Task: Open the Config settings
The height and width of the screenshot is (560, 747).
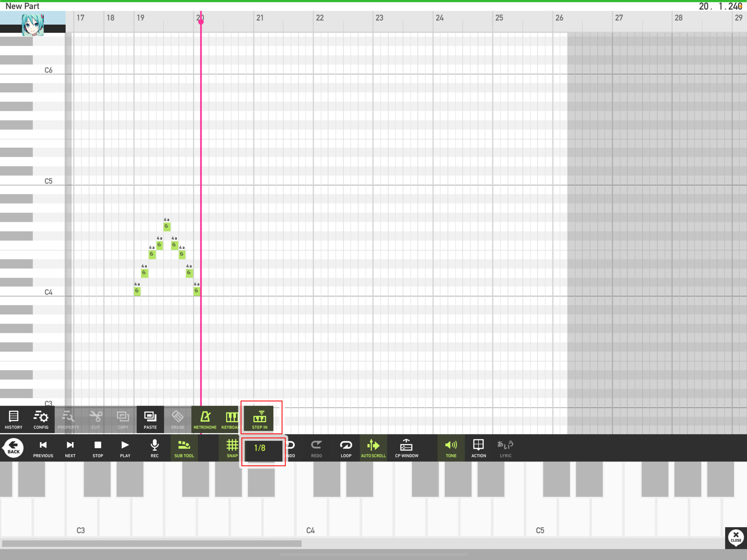Action: [41, 419]
